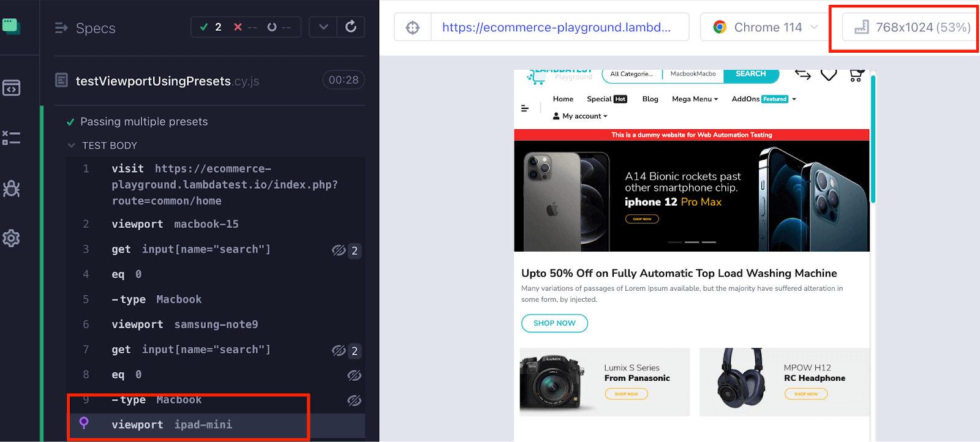980x442 pixels.
Task: Open the Debug bug icon in the sidebar
Action: pos(11,189)
